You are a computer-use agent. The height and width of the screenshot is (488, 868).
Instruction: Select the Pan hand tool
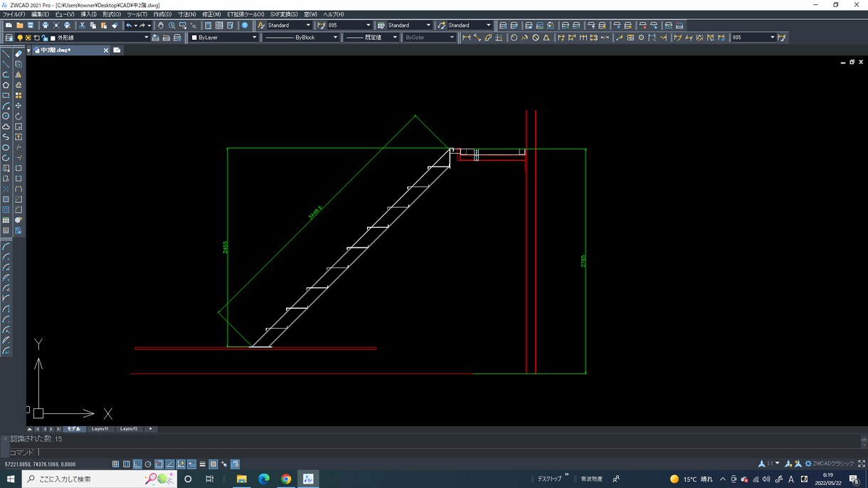coord(161,26)
